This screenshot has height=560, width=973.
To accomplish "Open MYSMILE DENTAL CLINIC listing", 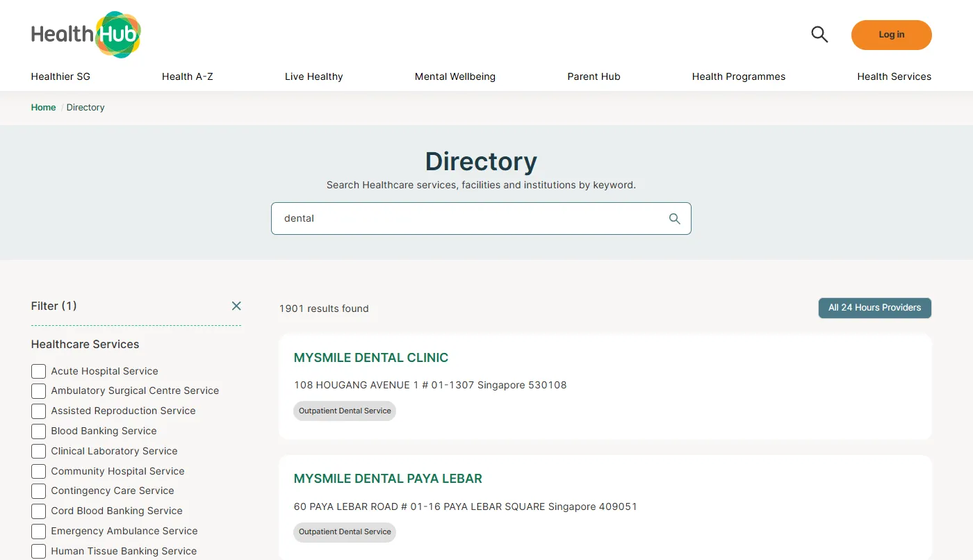I will (371, 358).
